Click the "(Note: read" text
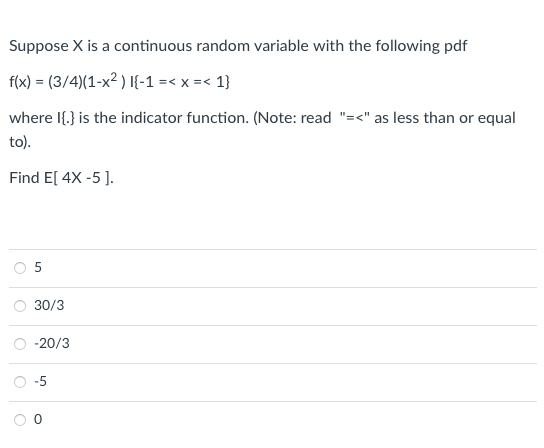 pos(292,118)
